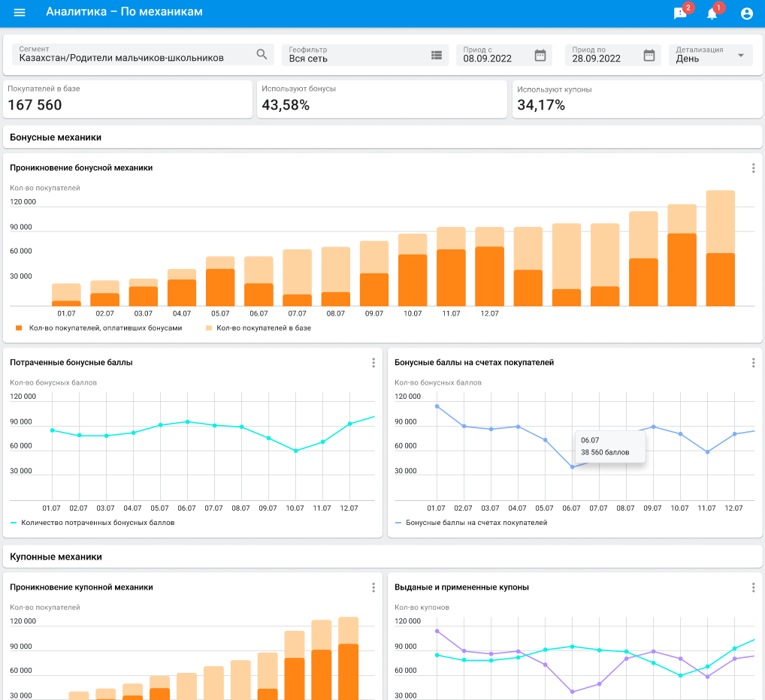Image resolution: width=765 pixels, height=700 pixels.
Task: Open options menu for Проникновение купонной механики chart
Action: [x=373, y=587]
